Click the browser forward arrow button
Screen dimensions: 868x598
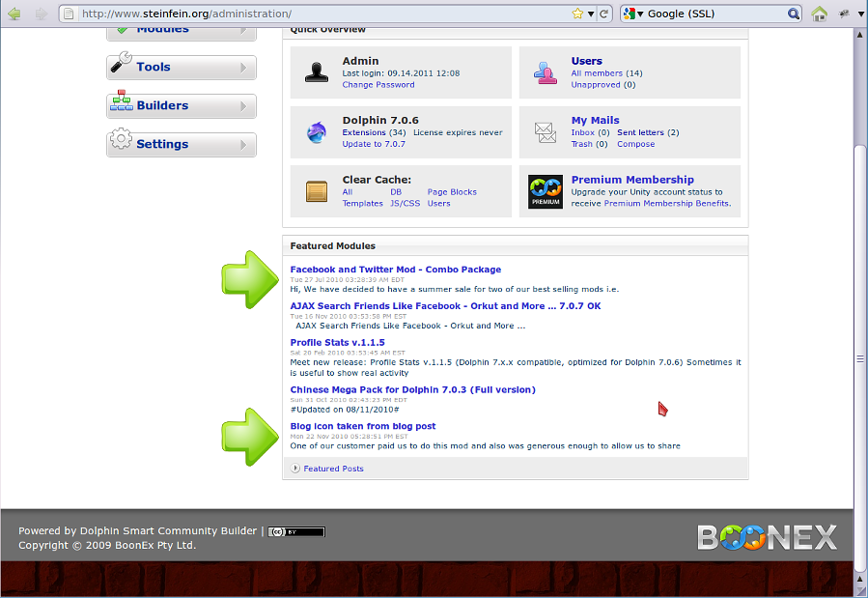[x=41, y=14]
